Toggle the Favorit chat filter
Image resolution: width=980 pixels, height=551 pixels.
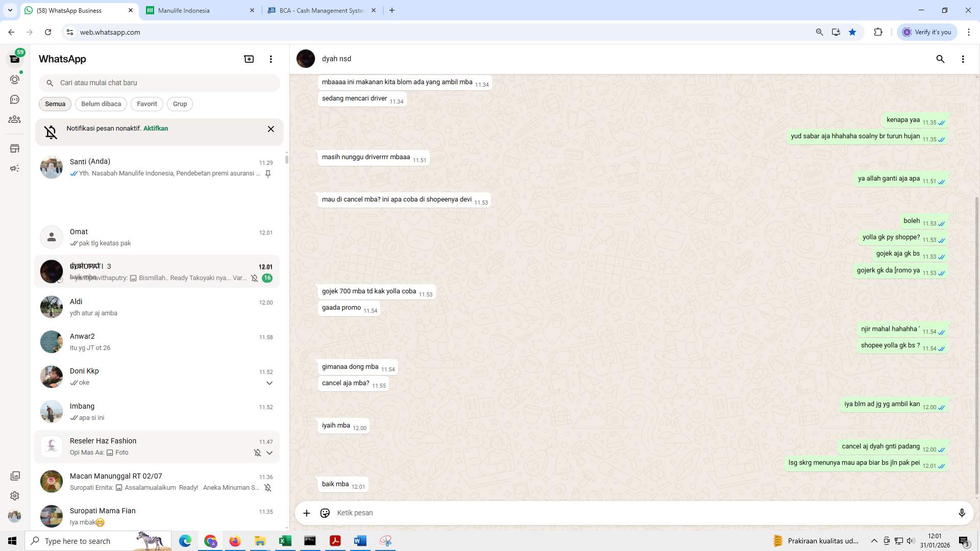(146, 104)
